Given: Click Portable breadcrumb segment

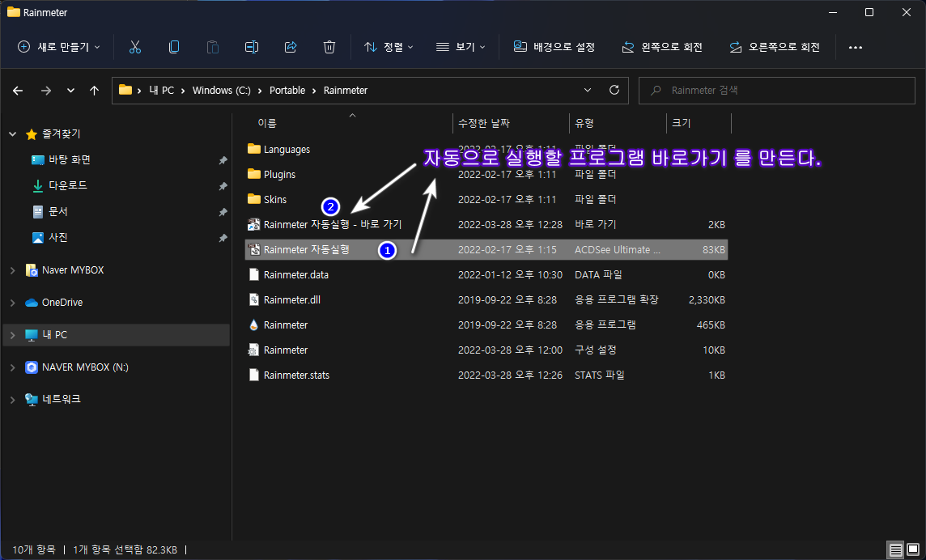Looking at the screenshot, I should click(x=287, y=91).
